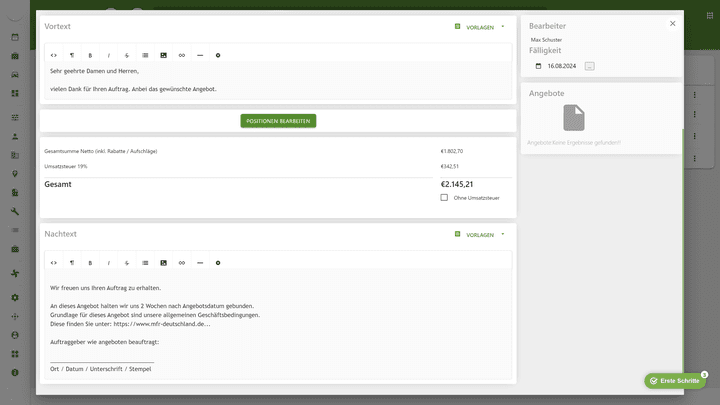Image resolution: width=720 pixels, height=405 pixels.
Task: Insert horizontal line in Nachtext editor
Action: [x=200, y=263]
